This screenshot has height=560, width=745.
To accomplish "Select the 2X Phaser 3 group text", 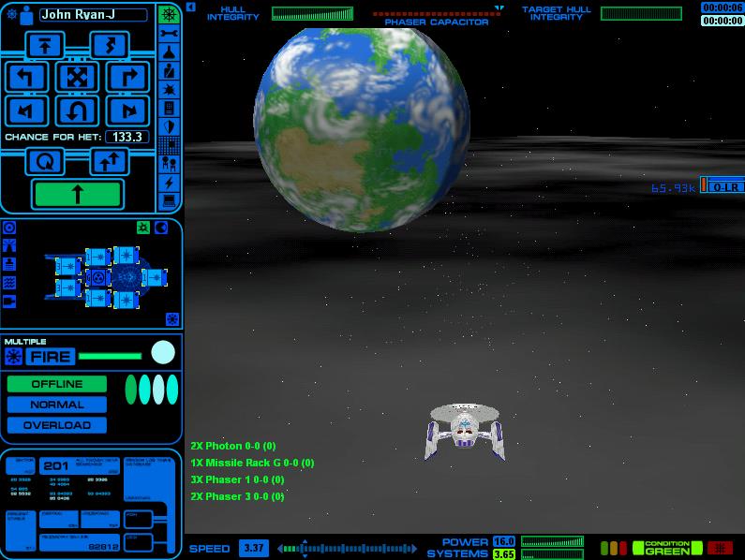I will pyautogui.click(x=237, y=496).
